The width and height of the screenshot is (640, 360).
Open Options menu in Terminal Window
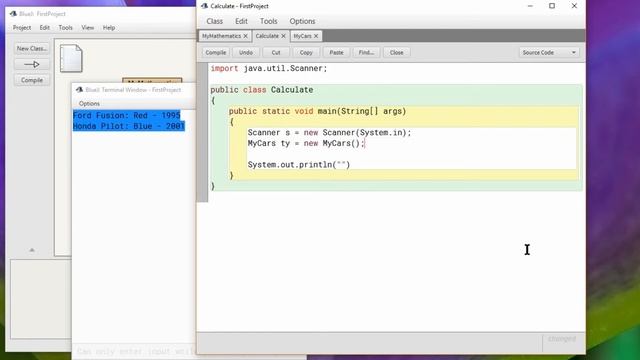[89, 104]
